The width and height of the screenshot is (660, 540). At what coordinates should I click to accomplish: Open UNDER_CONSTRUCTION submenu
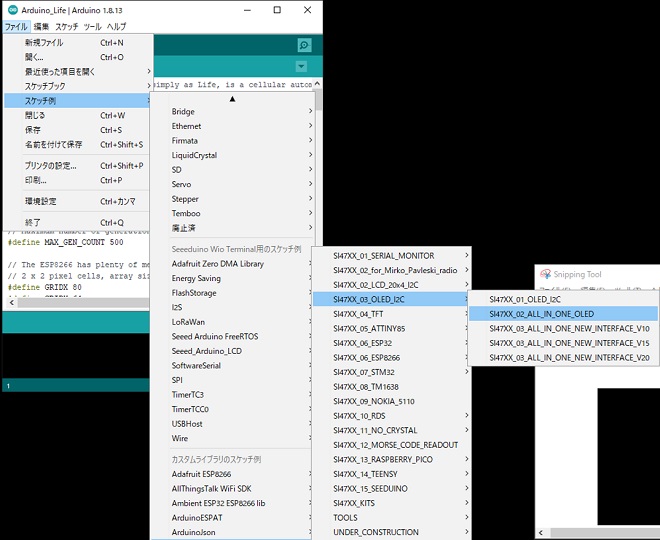[391, 532]
